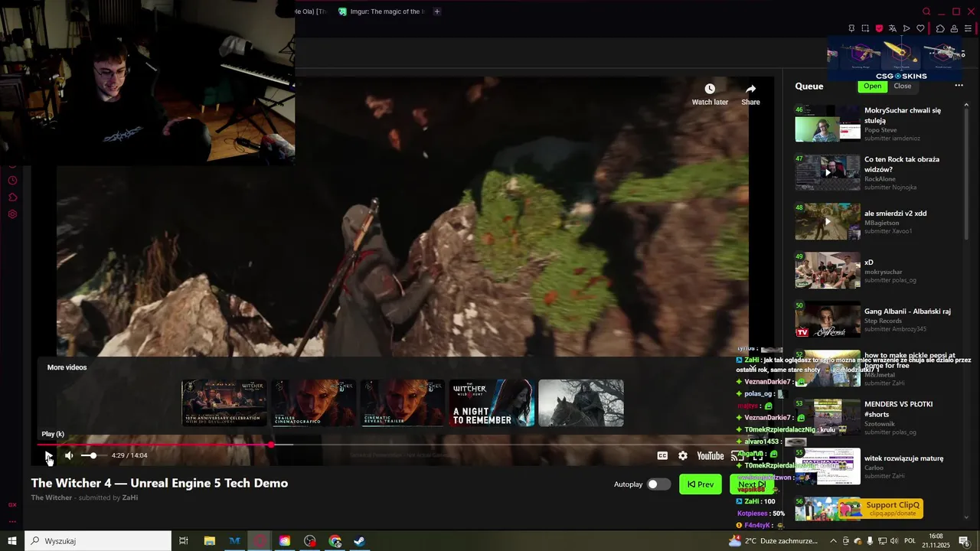980x551 pixels.
Task: Click the pin icon in address bar
Action: [851, 28]
